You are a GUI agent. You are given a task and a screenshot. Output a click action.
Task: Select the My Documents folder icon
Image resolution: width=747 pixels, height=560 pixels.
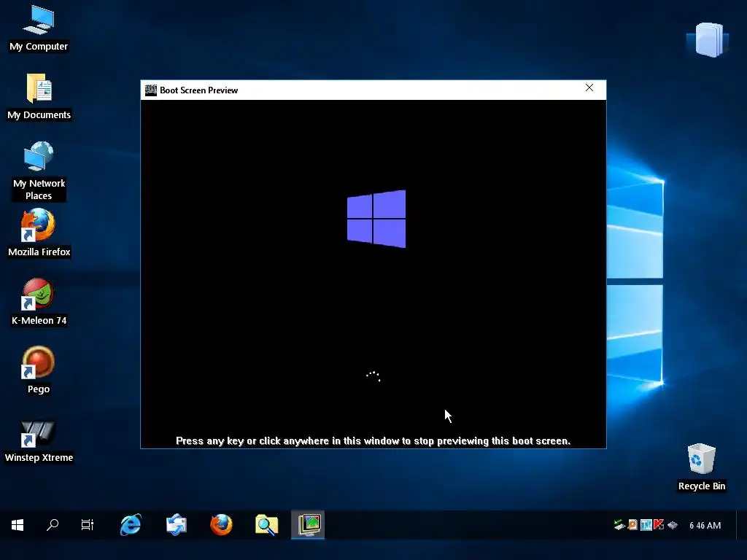[39, 97]
